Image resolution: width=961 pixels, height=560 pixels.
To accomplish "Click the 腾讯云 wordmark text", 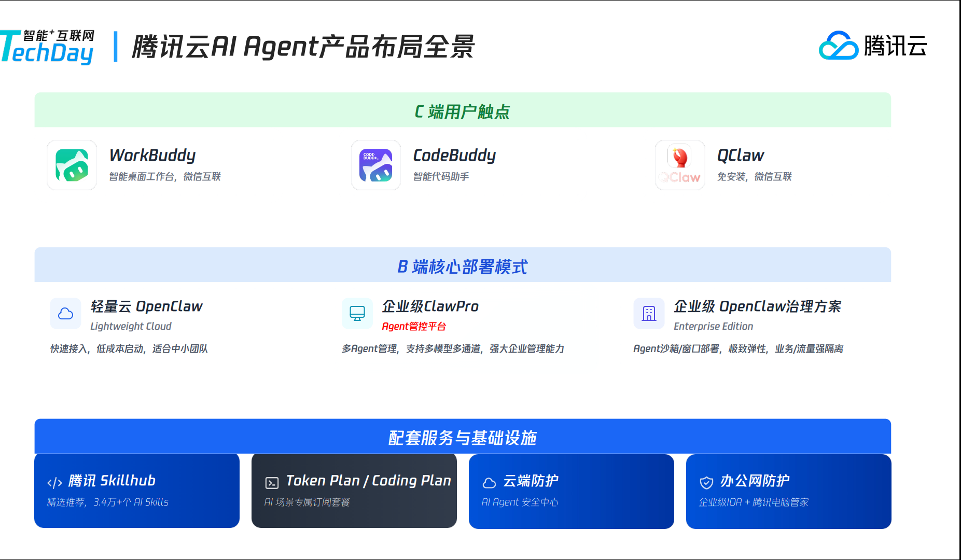I will click(x=896, y=46).
